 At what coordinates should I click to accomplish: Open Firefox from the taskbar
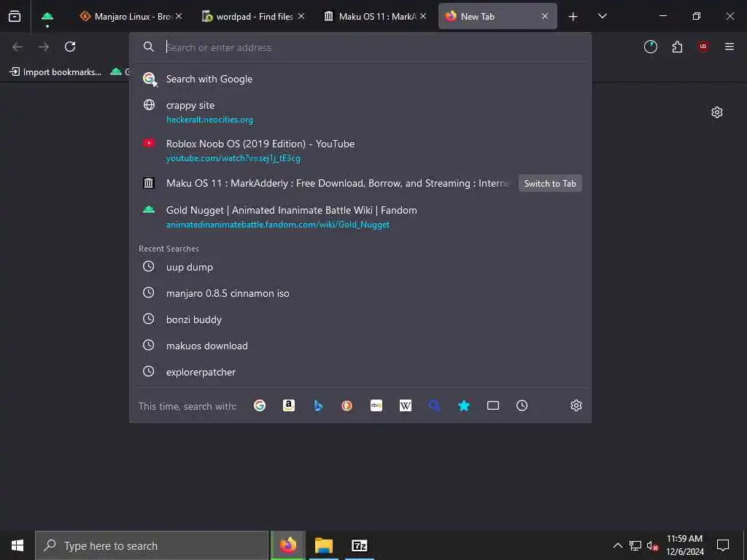click(x=287, y=545)
